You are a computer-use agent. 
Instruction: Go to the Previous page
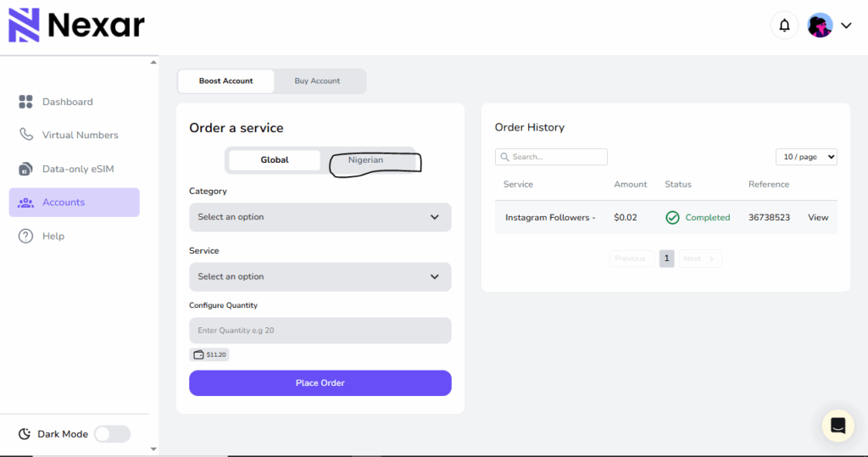(632, 259)
